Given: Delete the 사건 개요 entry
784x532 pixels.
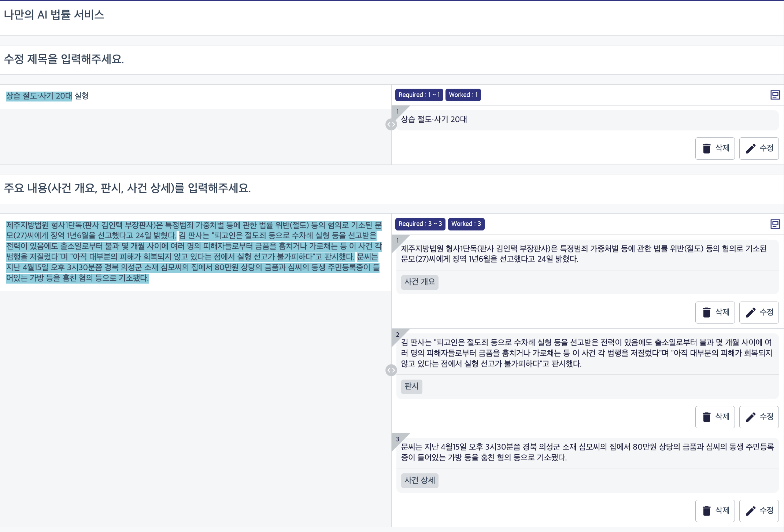Looking at the screenshot, I should tap(715, 313).
